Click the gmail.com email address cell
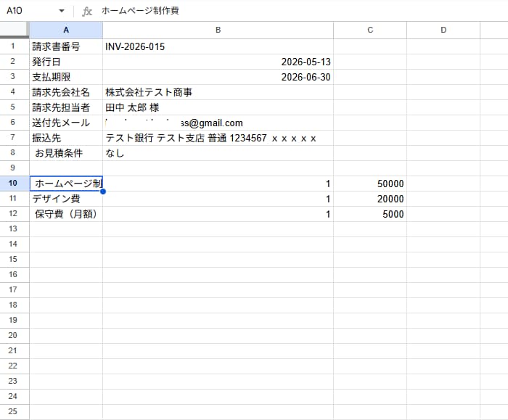Screen dimensions: 508x420 [x=218, y=123]
